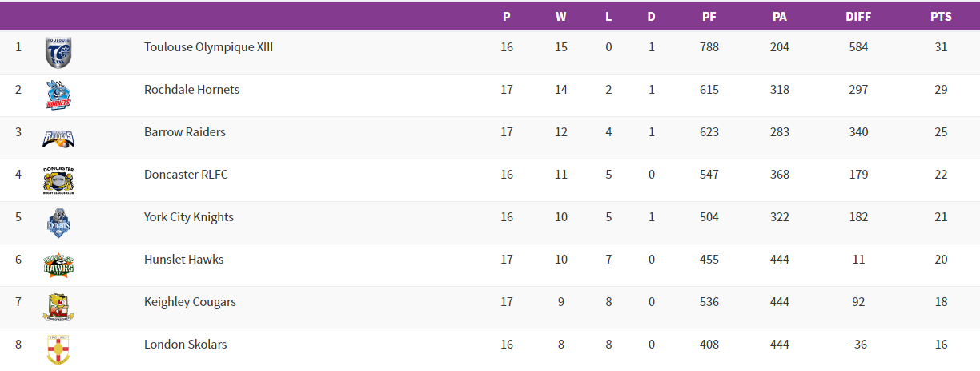
Task: Click the Barrow Raiders team logo
Action: point(58,138)
